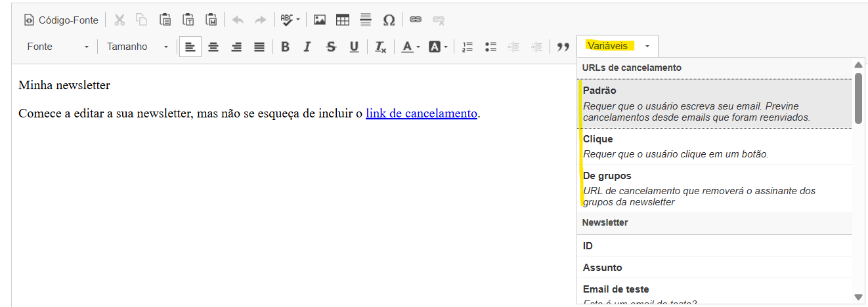Align text to the left

(x=190, y=47)
